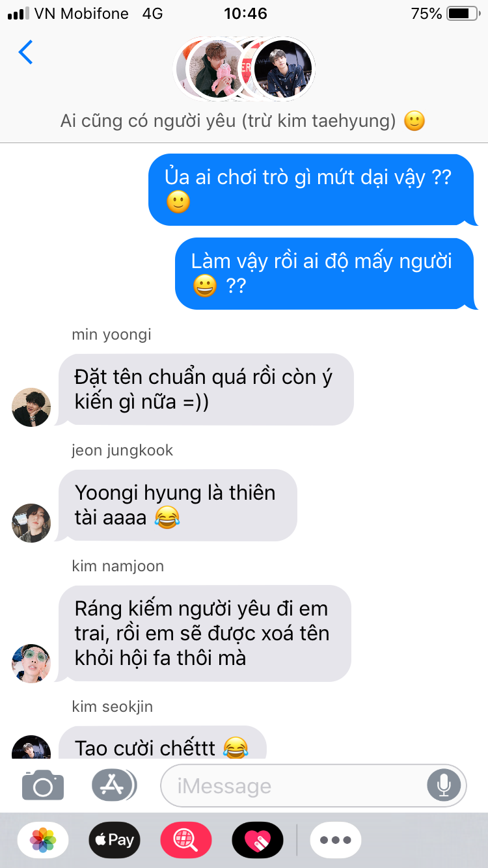Select the 'Yoongi hyung là thiên tài' bubble
Image resolution: width=488 pixels, height=868 pixels.
point(177,505)
